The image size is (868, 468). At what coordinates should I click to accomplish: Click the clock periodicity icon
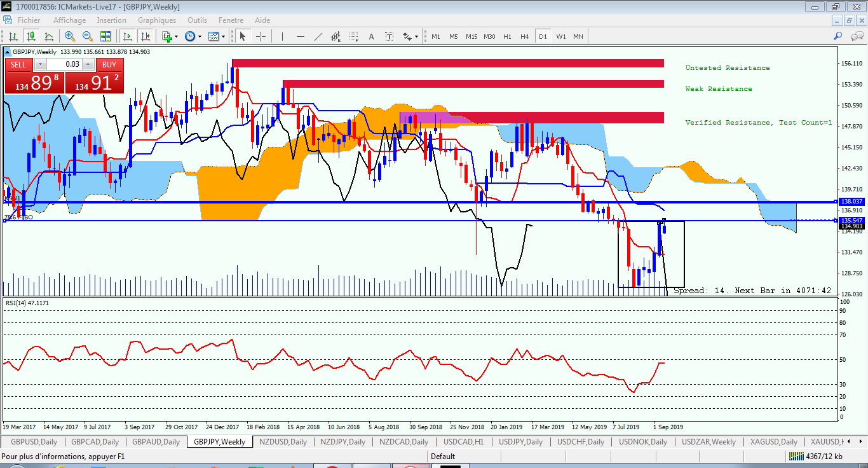[x=190, y=36]
